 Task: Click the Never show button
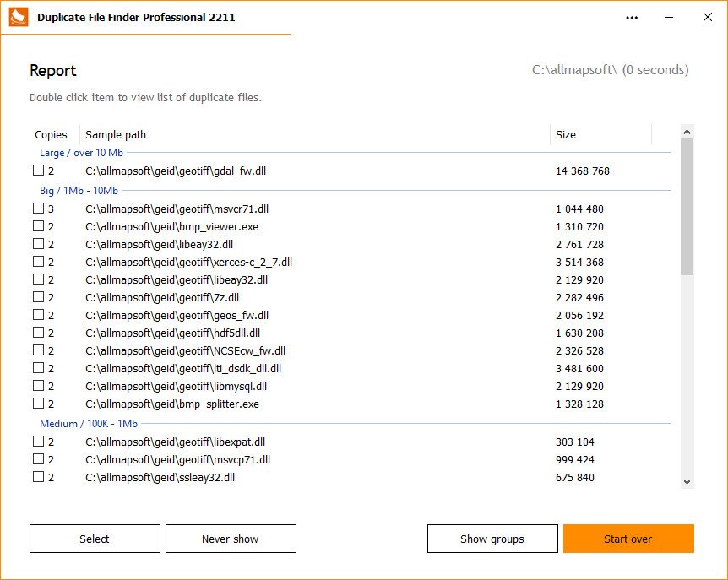pyautogui.click(x=231, y=539)
